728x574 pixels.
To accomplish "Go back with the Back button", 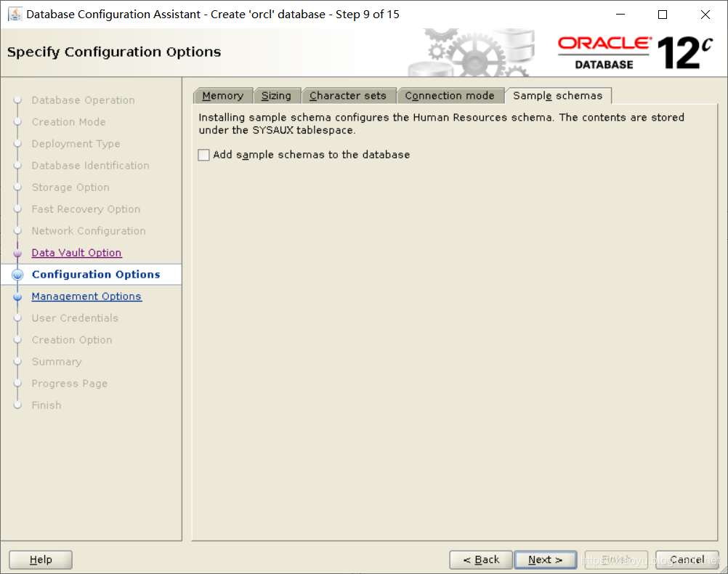I will (481, 559).
